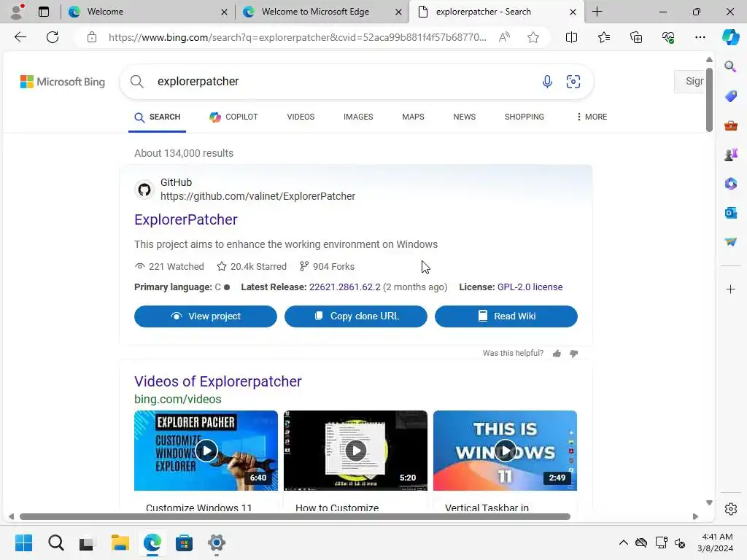Open the Windows Start menu
This screenshot has width=747, height=560.
pos(23,542)
